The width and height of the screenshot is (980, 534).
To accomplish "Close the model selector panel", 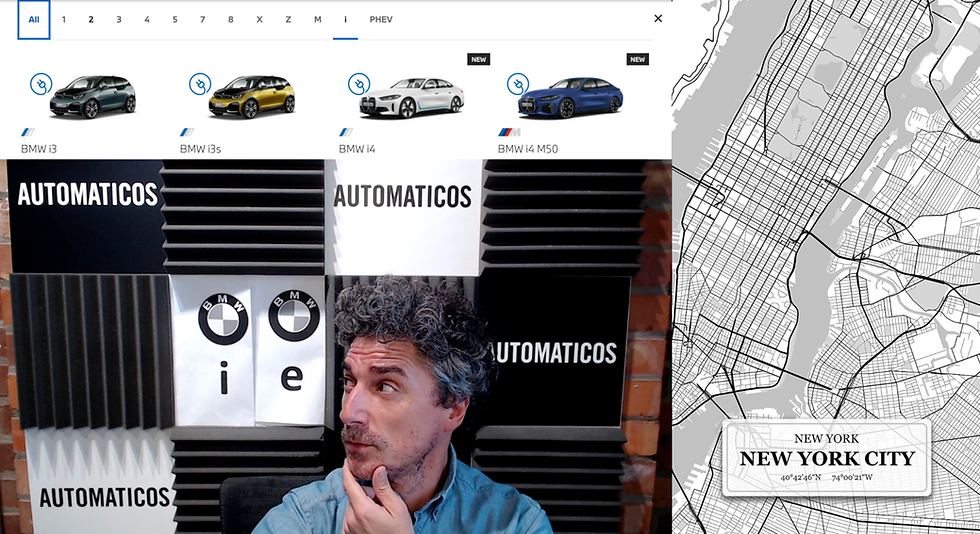I will coord(658,19).
